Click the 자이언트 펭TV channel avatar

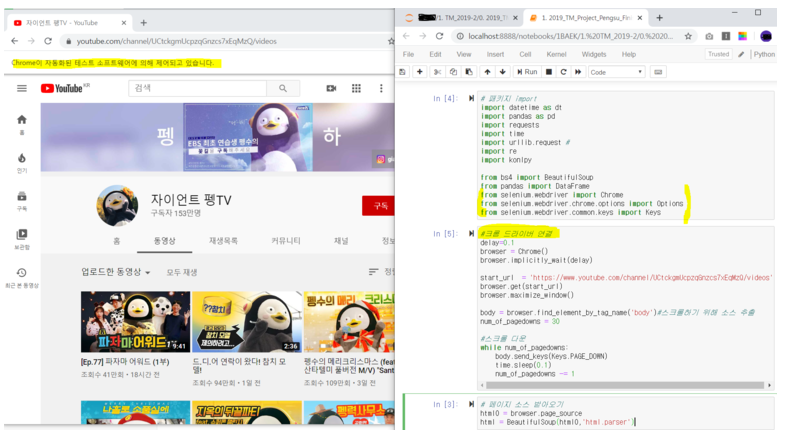(x=117, y=205)
